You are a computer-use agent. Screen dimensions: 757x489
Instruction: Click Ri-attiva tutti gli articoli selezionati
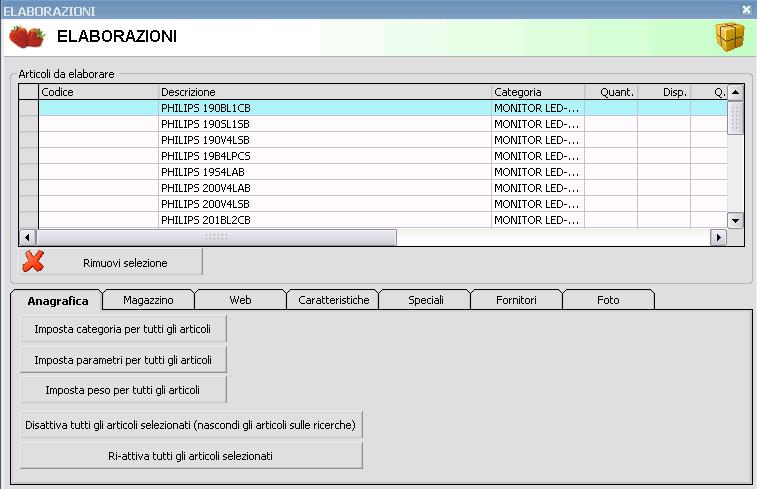(191, 456)
